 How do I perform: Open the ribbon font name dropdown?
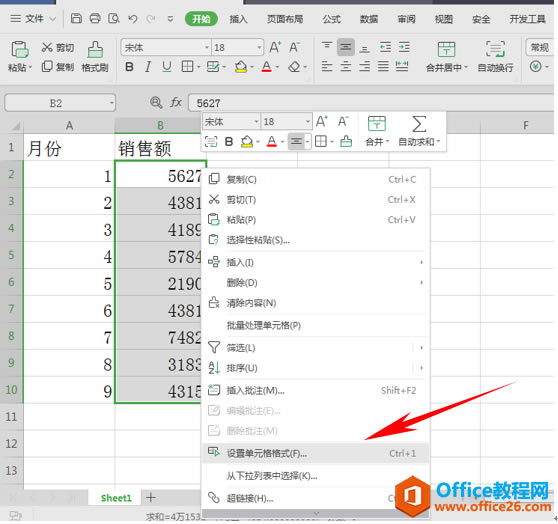click(x=207, y=47)
